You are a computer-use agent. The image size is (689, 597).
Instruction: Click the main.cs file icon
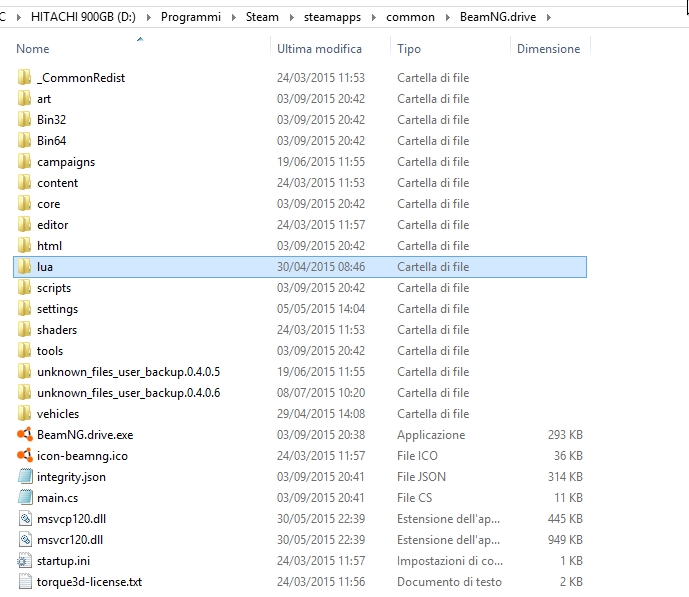pyautogui.click(x=25, y=498)
